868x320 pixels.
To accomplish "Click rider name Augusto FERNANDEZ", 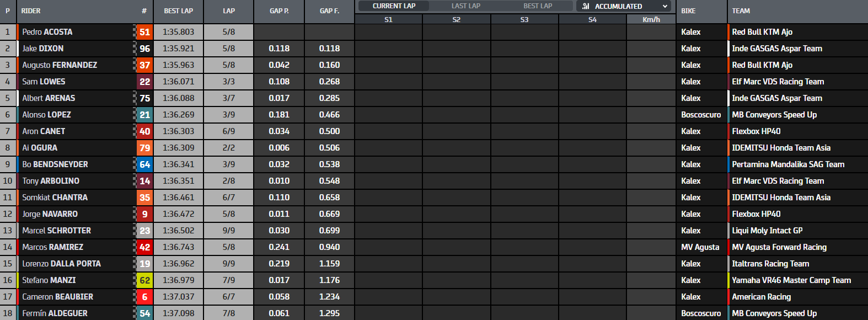I will click(x=60, y=65).
